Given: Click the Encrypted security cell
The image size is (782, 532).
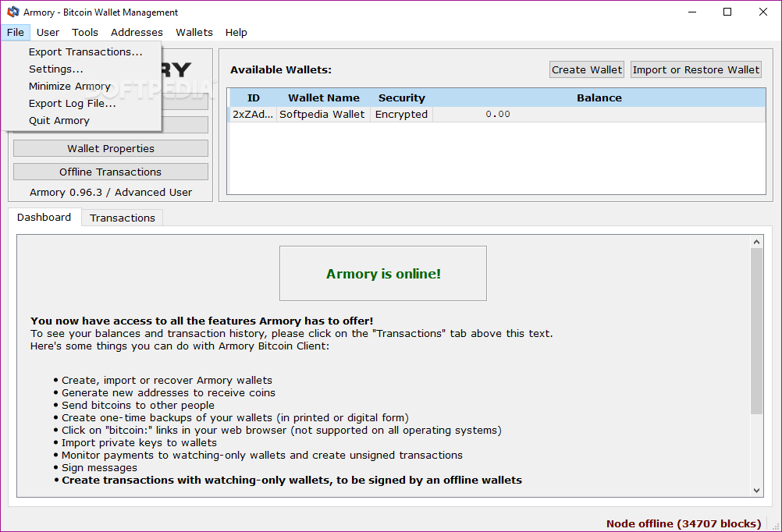Looking at the screenshot, I should click(401, 114).
